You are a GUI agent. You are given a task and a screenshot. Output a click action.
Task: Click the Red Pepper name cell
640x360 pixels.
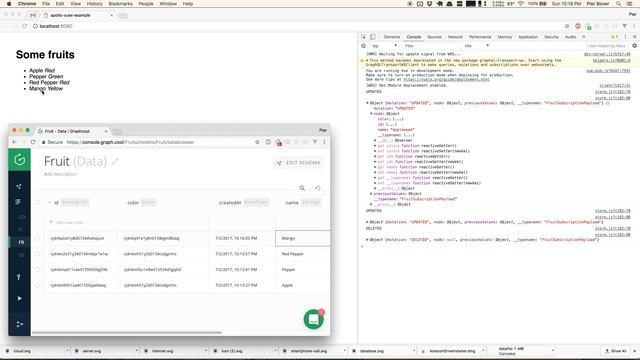[x=302, y=254]
